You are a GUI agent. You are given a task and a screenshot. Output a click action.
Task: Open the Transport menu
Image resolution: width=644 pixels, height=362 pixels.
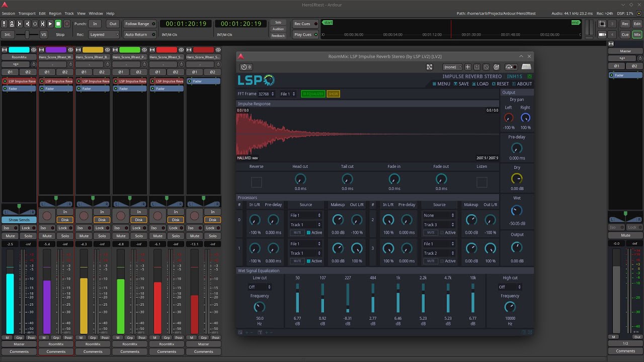27,14
